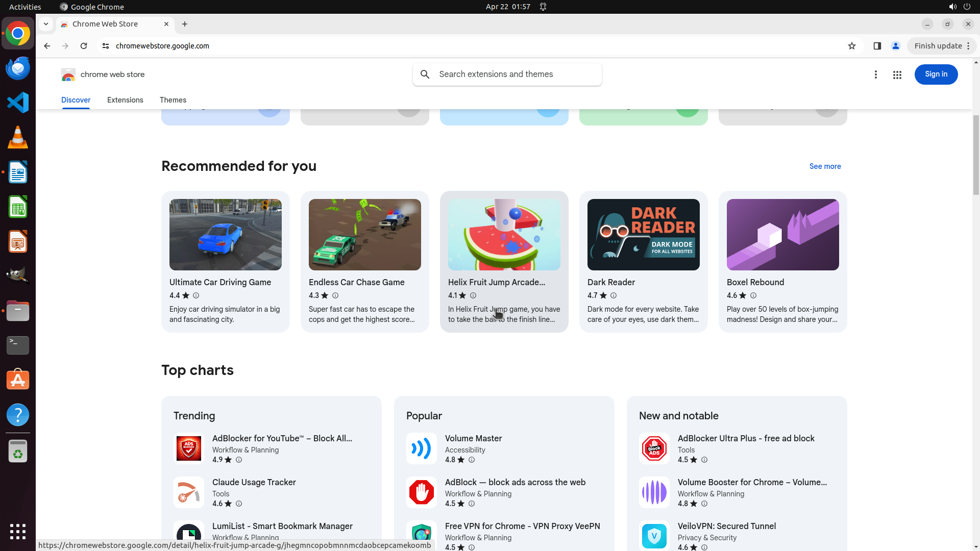Click the Google apps grid icon
The width and height of the screenshot is (980, 551).
coord(897,74)
